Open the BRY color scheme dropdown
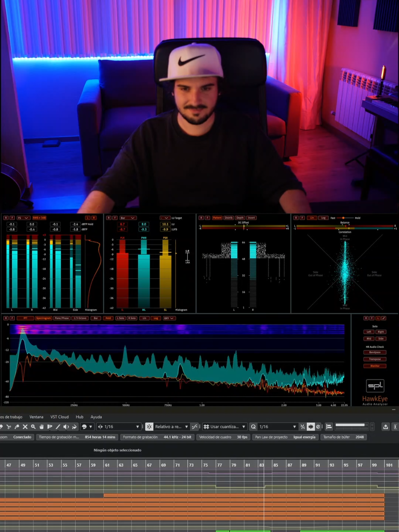This screenshot has height=532, width=399. point(169,318)
